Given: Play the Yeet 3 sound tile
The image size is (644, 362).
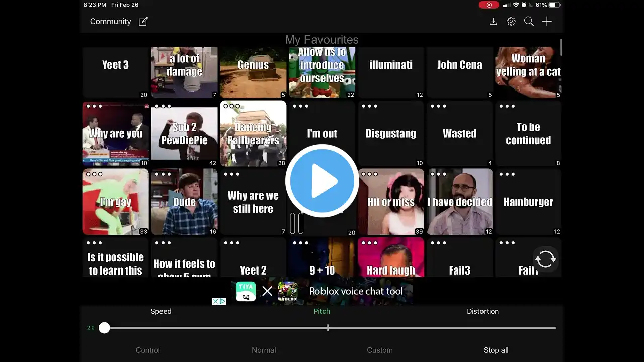Looking at the screenshot, I should tap(115, 72).
